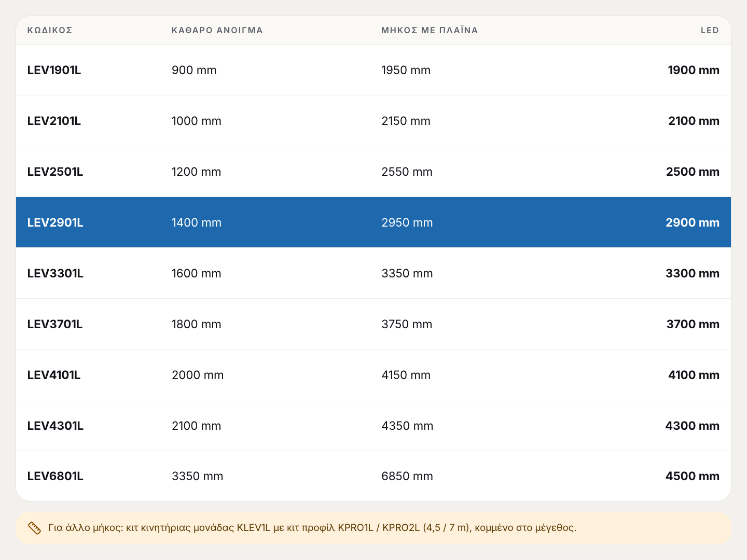This screenshot has height=560, width=747.
Task: Click the ruler icon in the note banner
Action: [x=34, y=528]
